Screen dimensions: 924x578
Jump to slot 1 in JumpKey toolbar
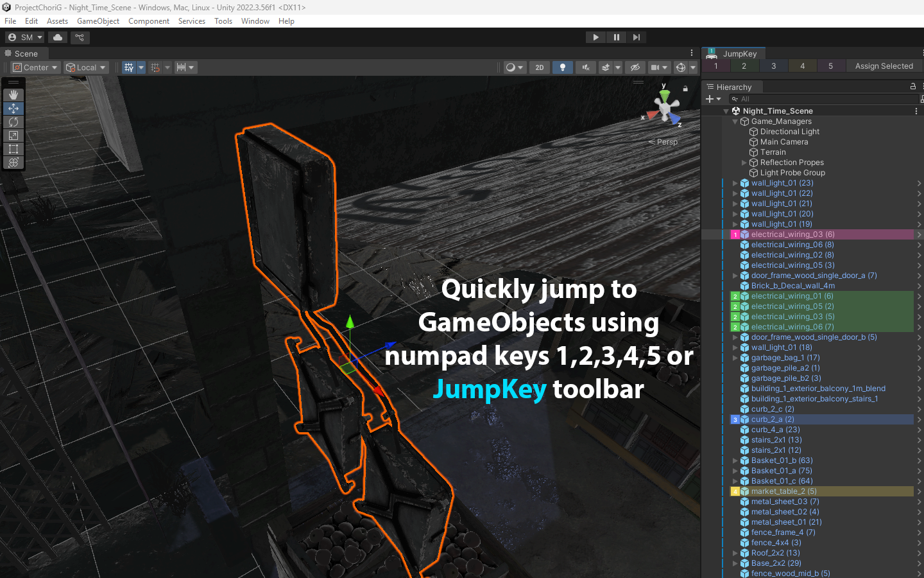pyautogui.click(x=716, y=66)
